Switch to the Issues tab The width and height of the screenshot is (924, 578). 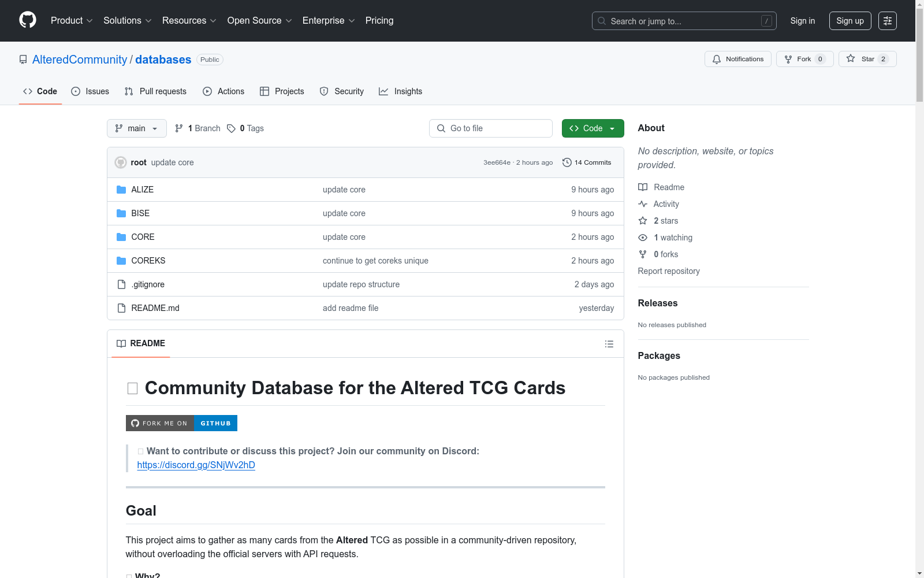point(90,91)
